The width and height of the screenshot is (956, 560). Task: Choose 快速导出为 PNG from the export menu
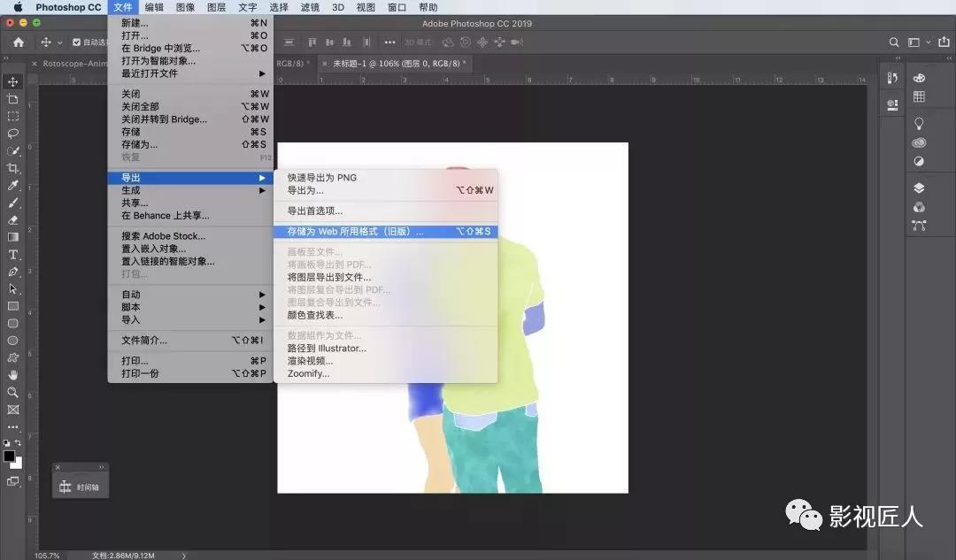point(323,177)
